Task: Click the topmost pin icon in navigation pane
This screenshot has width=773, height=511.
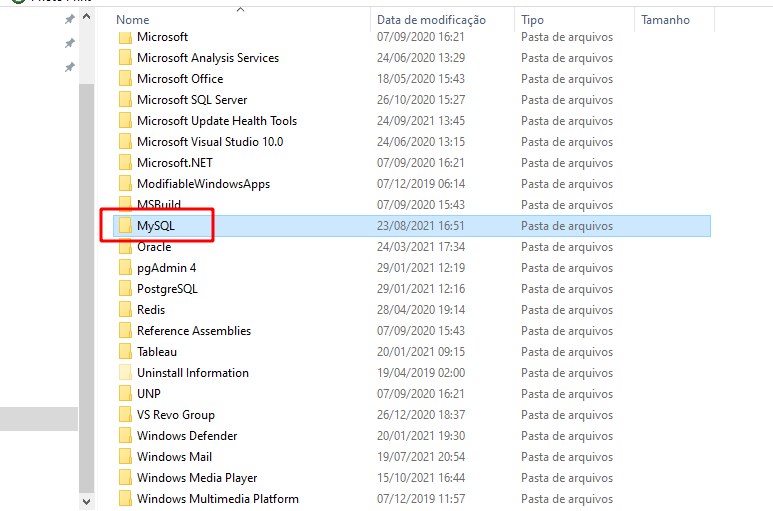Action: 70,19
